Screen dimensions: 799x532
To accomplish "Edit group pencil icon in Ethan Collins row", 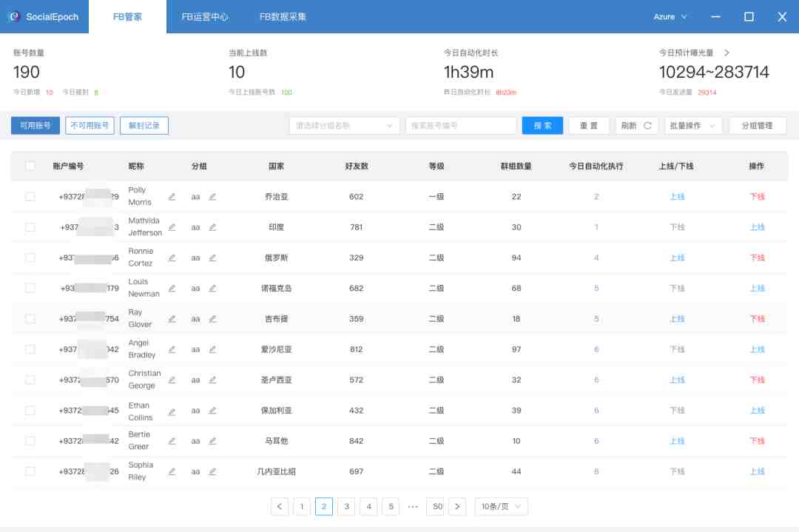I will pyautogui.click(x=212, y=411).
